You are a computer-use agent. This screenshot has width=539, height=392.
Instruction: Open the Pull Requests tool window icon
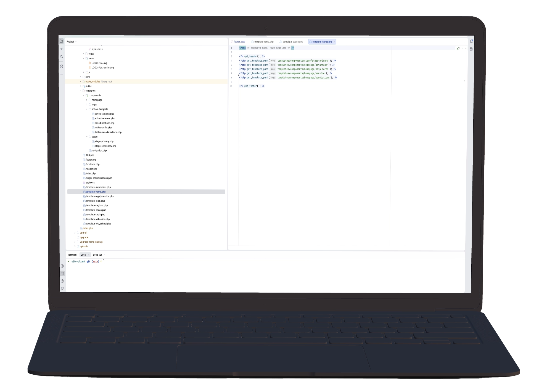[x=61, y=57]
